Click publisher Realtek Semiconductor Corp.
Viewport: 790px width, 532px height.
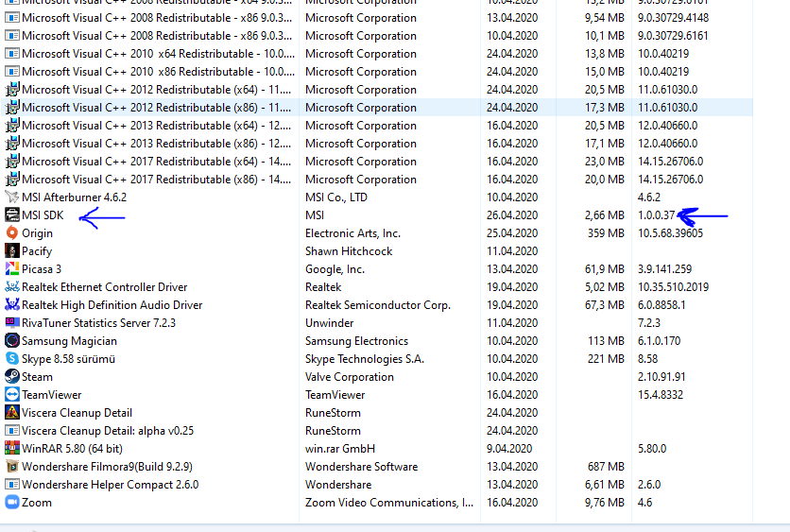pos(378,305)
